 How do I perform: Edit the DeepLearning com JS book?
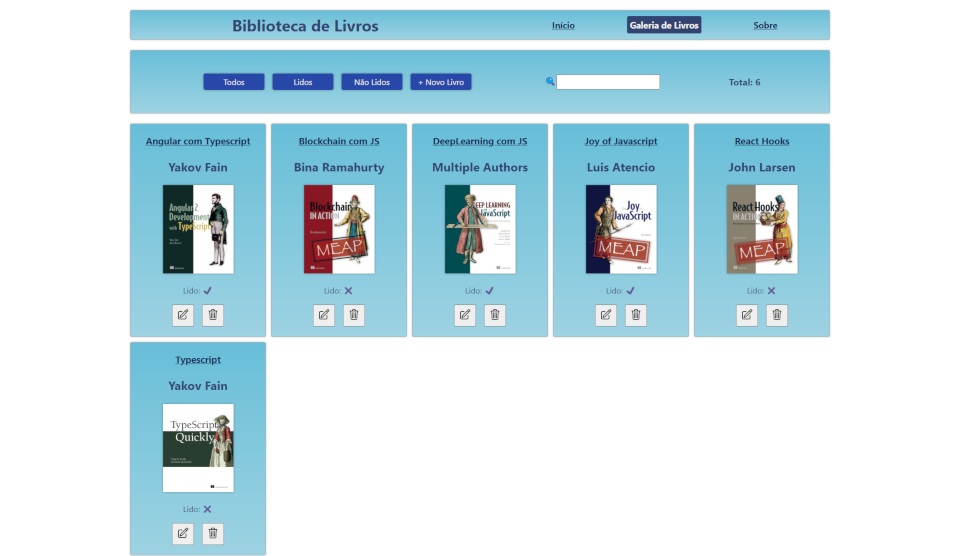465,315
